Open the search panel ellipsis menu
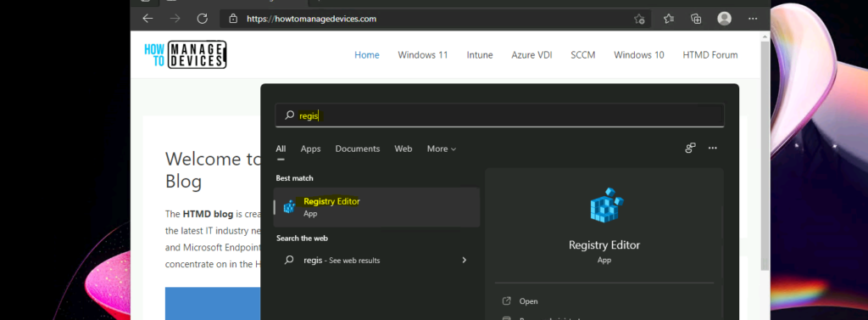Viewport: 868px width, 320px height. (x=712, y=148)
